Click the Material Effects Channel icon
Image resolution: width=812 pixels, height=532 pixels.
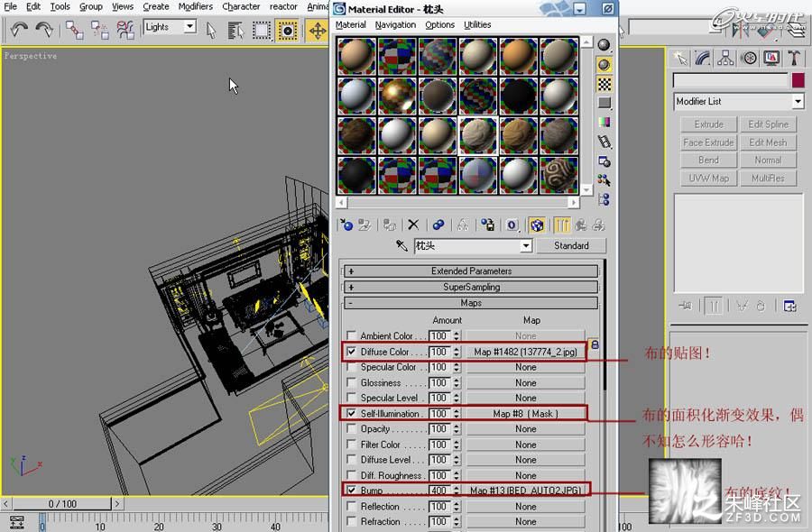click(512, 225)
